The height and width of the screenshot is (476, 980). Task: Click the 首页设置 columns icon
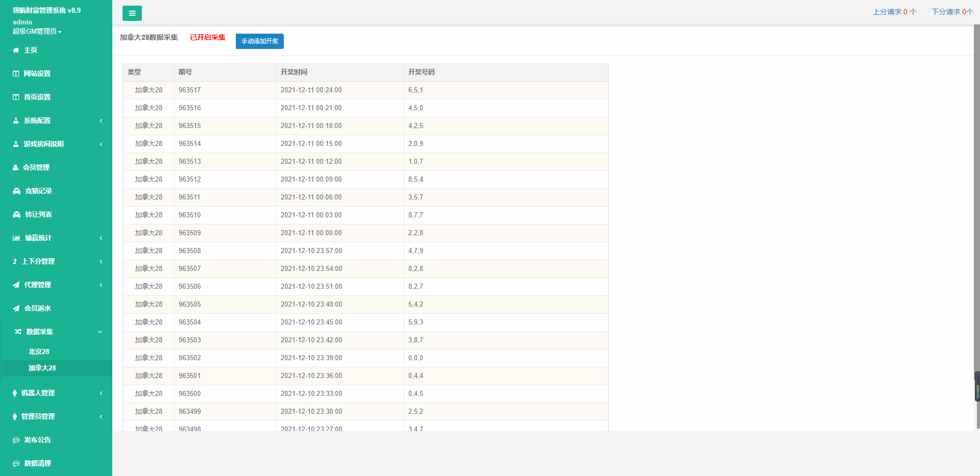point(16,97)
